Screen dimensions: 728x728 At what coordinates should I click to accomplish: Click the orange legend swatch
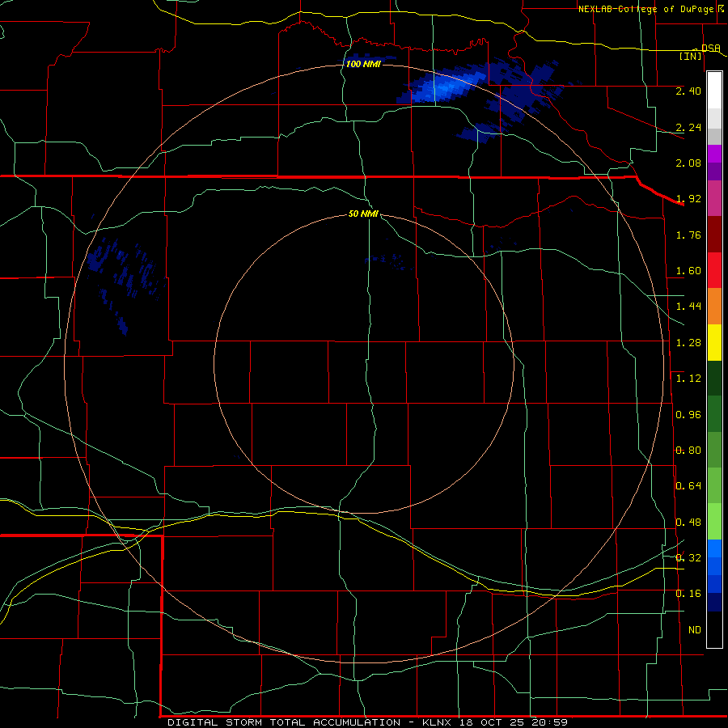coord(714,307)
